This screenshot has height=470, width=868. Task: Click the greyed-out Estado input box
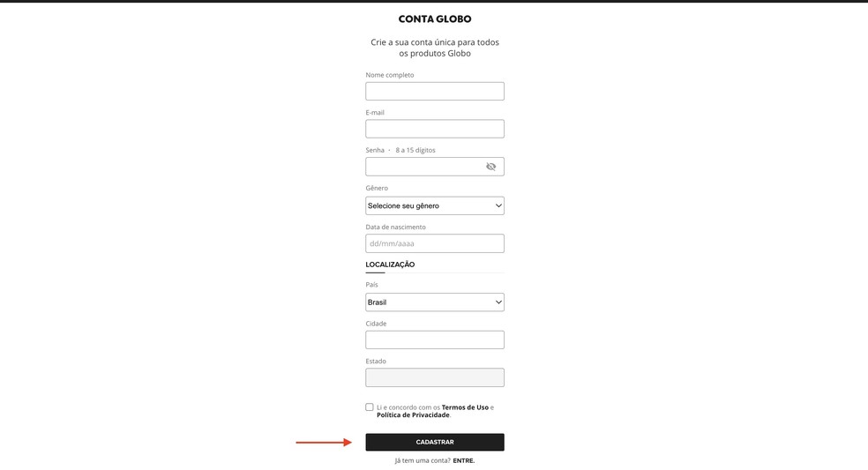pos(435,377)
